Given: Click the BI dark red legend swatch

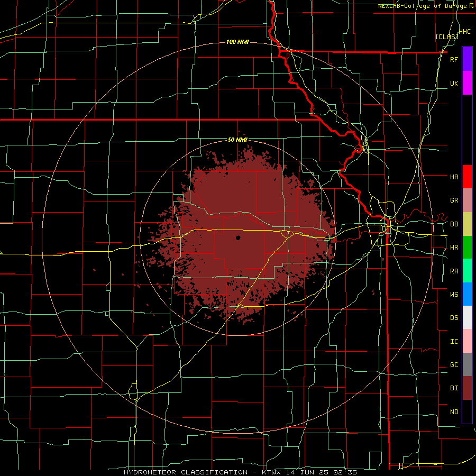Looking at the screenshot, I should tap(467, 388).
